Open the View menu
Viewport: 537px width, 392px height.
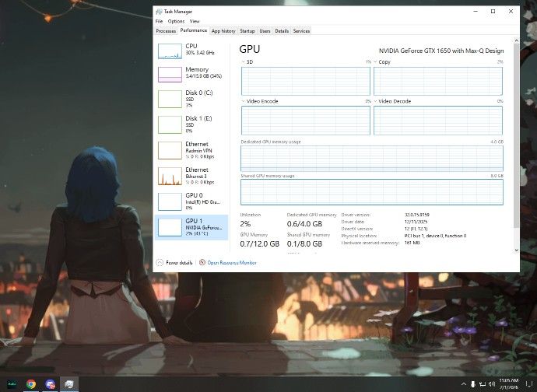(195, 21)
